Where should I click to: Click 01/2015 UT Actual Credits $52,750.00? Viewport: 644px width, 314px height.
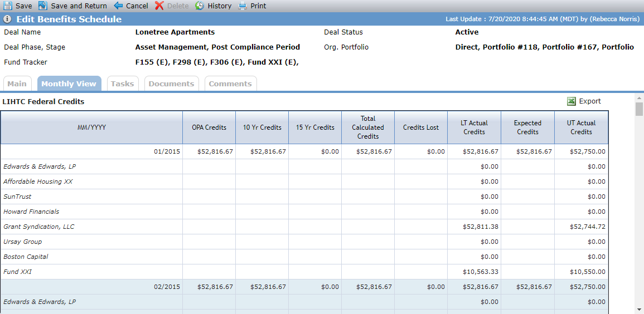[587, 151]
